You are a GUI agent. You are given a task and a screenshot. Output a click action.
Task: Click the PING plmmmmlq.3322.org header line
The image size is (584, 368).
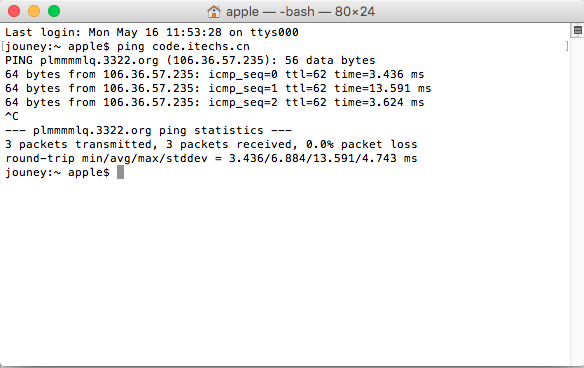190,60
